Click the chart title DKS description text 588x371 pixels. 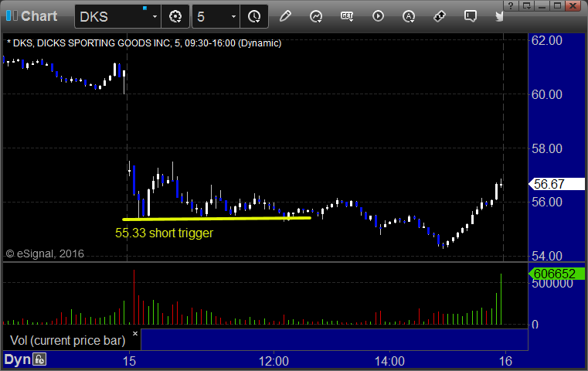[x=144, y=43]
